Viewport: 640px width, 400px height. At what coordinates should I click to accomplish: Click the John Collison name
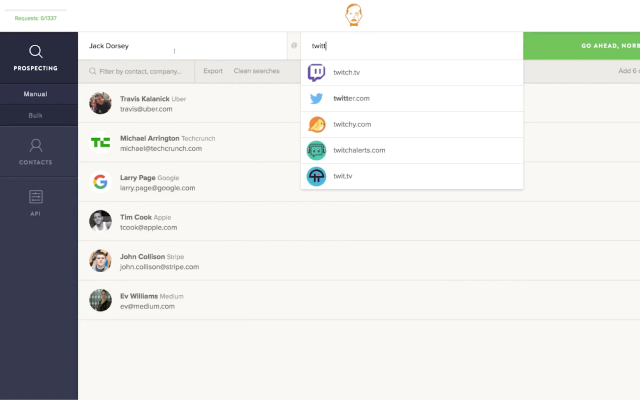coord(142,257)
